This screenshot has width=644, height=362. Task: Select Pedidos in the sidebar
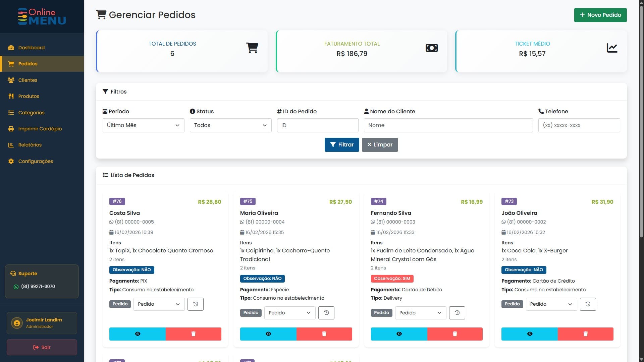pyautogui.click(x=28, y=64)
